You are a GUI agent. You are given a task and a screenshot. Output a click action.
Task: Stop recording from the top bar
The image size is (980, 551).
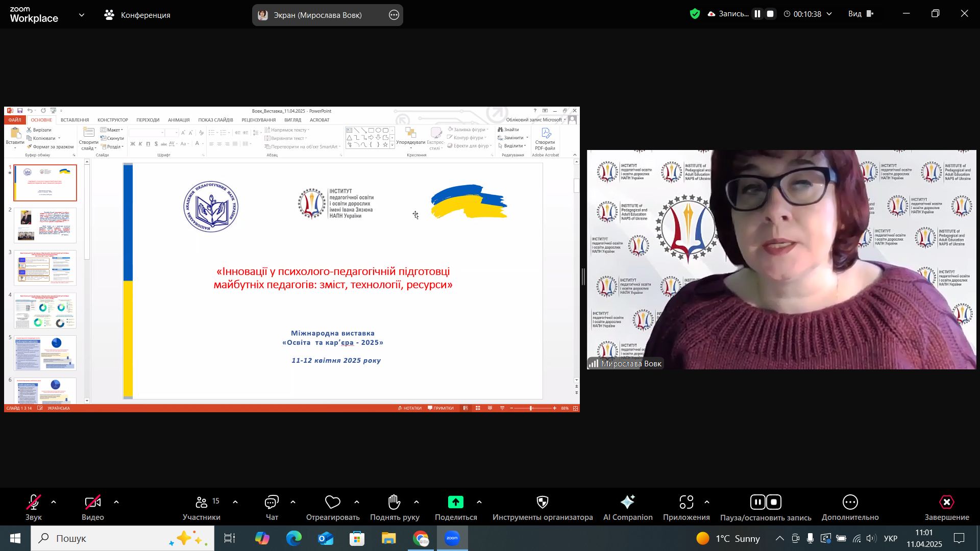coord(771,14)
